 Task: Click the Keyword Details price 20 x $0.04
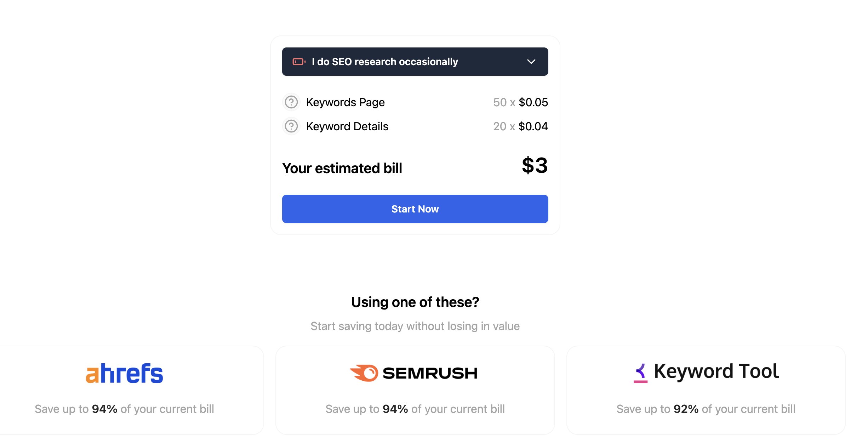520,126
